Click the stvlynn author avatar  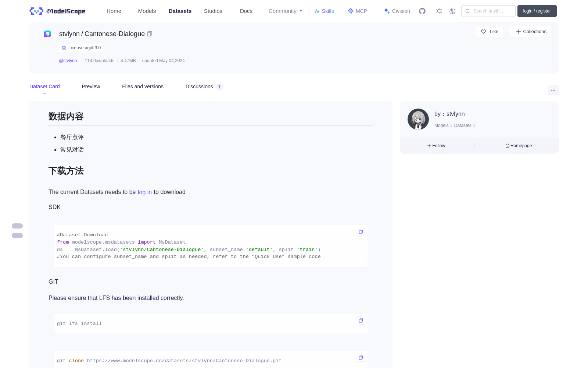pos(418,119)
